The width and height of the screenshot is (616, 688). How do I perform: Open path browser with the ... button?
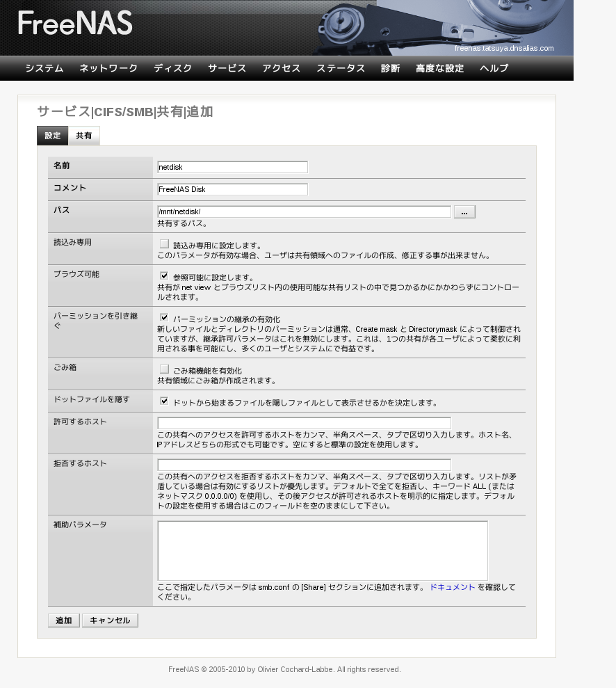tap(464, 212)
